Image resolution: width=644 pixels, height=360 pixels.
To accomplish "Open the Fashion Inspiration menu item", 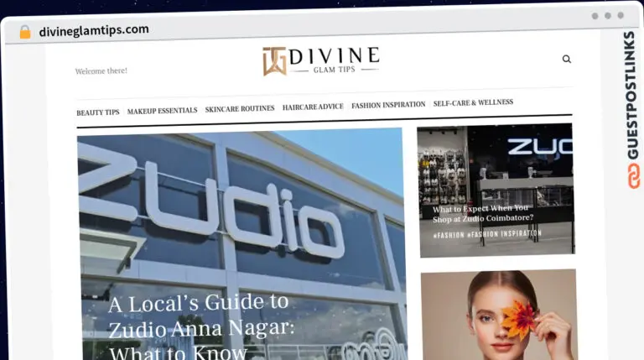I will 388,105.
